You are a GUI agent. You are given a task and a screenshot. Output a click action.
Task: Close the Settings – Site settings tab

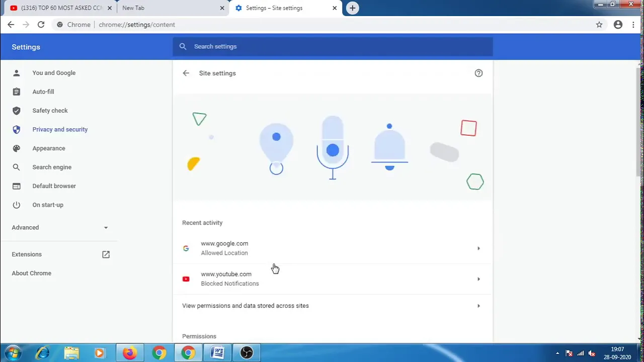click(x=335, y=8)
